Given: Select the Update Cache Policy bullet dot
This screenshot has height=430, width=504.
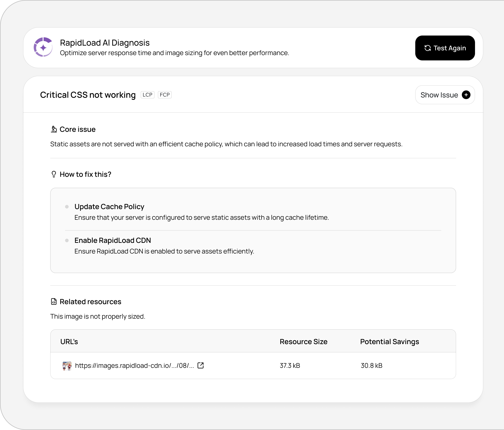Looking at the screenshot, I should [x=67, y=207].
